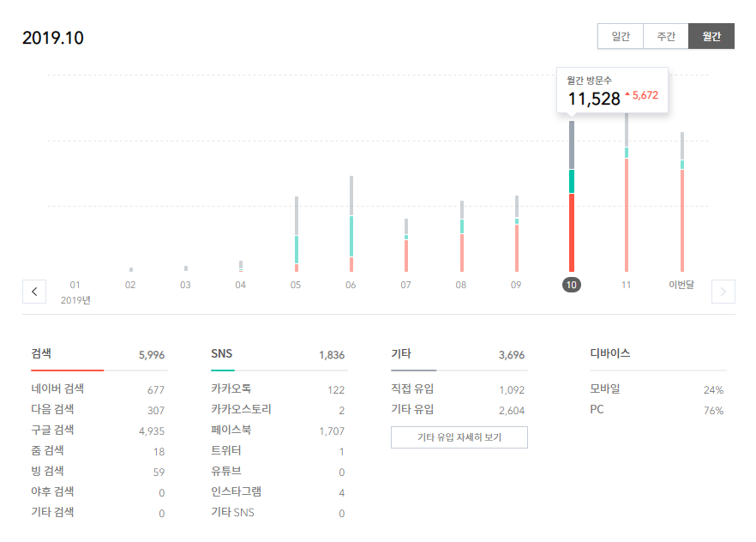The width and height of the screenshot is (756, 542).
Task: Click 모바일 device row
Action: 657,388
